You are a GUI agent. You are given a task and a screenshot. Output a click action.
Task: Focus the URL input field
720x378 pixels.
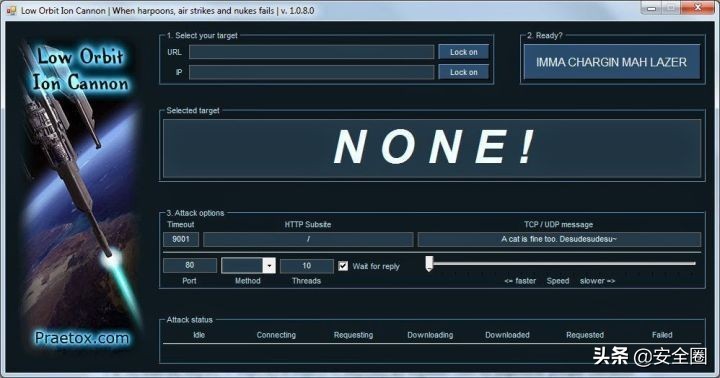point(311,52)
